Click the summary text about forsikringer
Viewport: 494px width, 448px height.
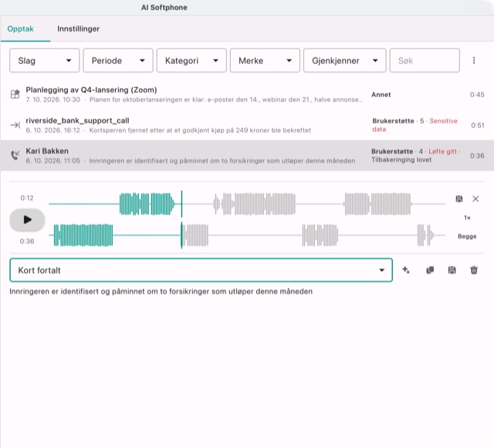(x=161, y=291)
